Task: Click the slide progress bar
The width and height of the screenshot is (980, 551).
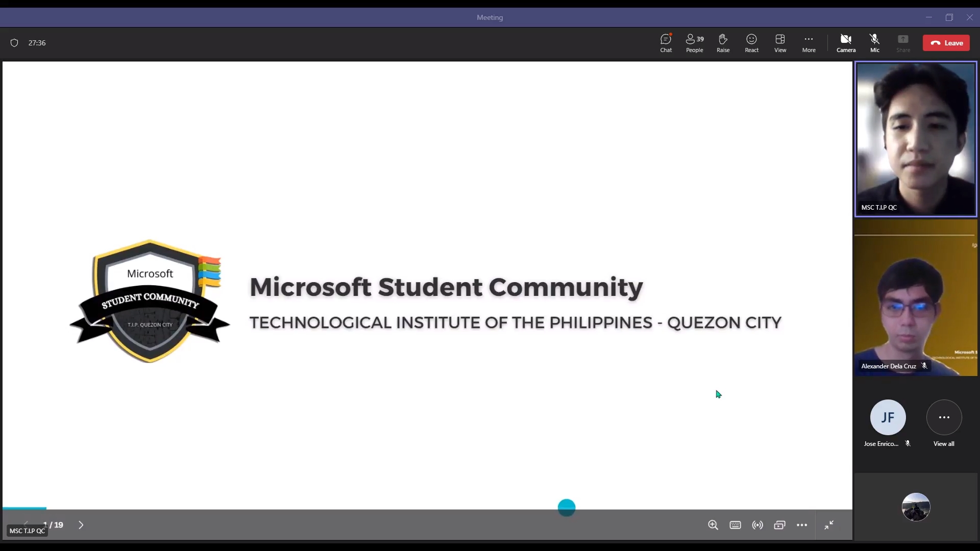Action: pos(427,508)
